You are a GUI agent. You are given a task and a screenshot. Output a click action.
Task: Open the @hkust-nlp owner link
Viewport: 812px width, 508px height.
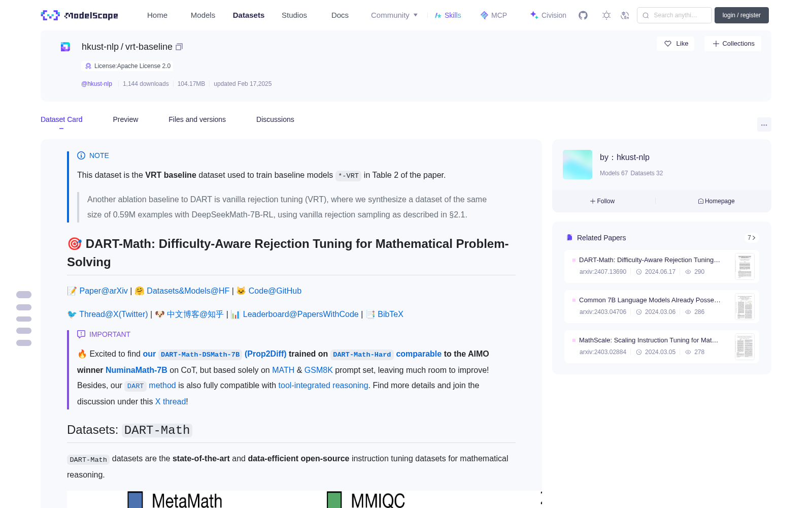click(96, 84)
